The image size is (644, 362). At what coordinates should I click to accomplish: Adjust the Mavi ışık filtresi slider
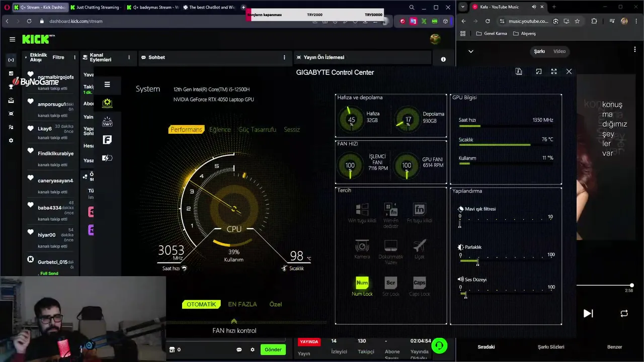(505, 221)
